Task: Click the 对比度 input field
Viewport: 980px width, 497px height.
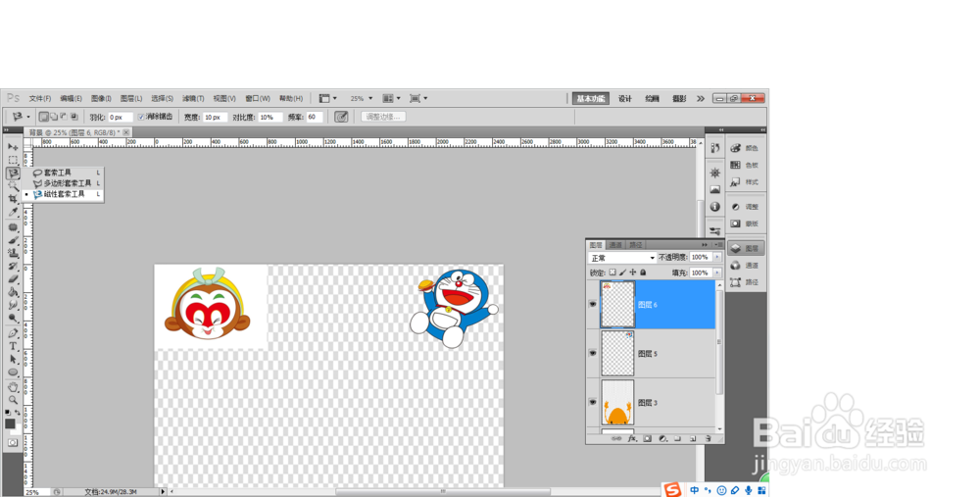Action: [x=270, y=117]
